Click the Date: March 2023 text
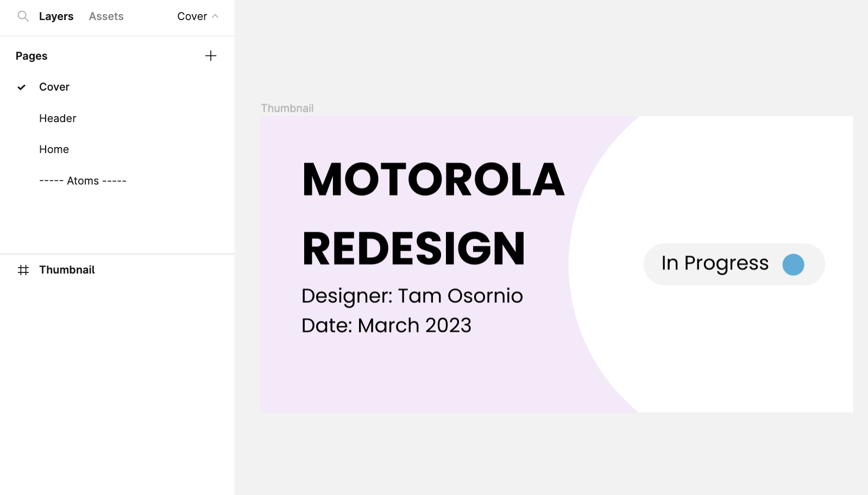Screen dimensions: 868x495 click(386, 326)
